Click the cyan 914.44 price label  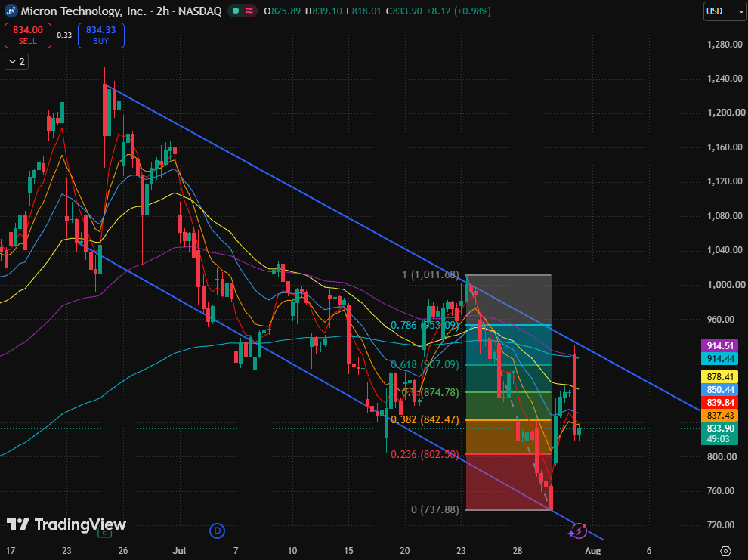720,359
